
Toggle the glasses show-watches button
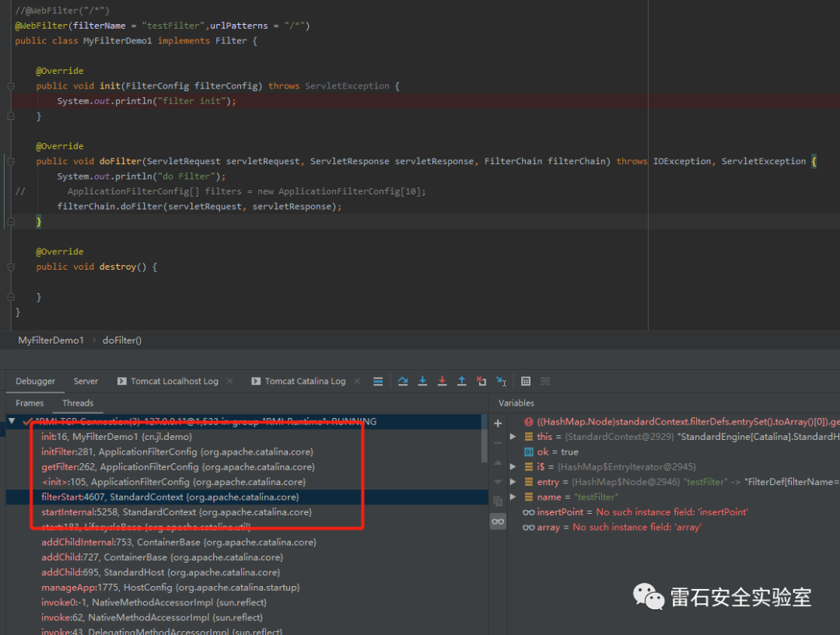498,522
